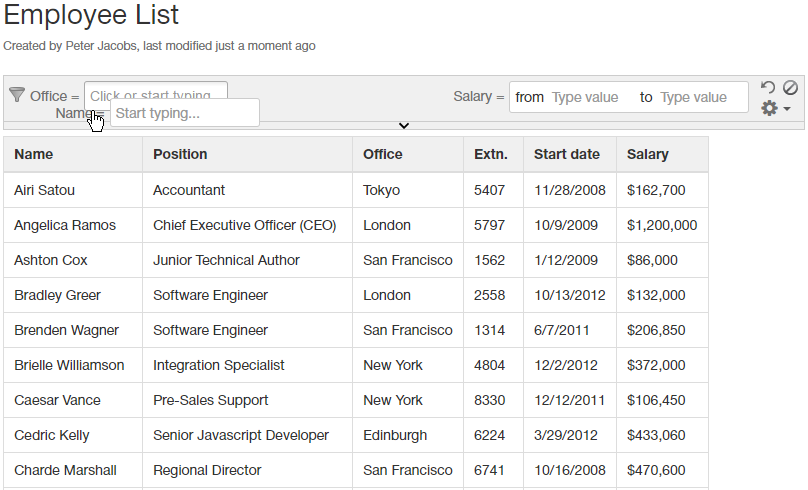
Task: Sort by Extn. column header
Action: [491, 154]
